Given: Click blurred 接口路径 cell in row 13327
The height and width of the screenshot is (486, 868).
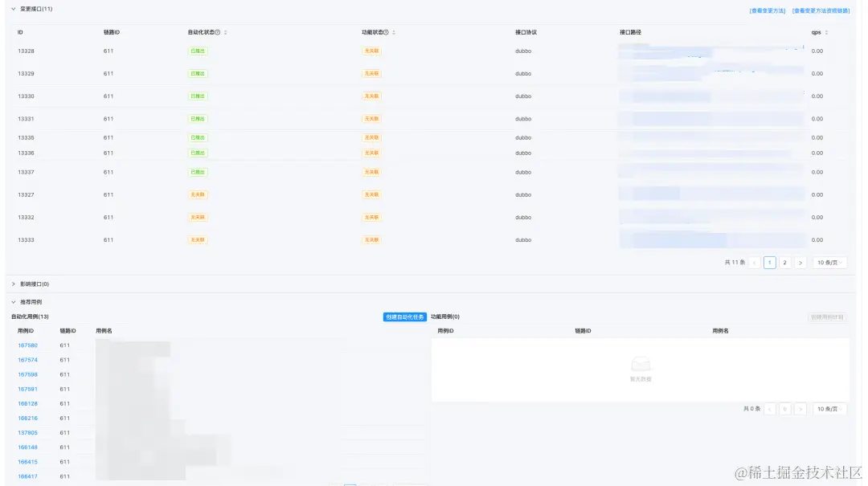Looking at the screenshot, I should pyautogui.click(x=711, y=194).
